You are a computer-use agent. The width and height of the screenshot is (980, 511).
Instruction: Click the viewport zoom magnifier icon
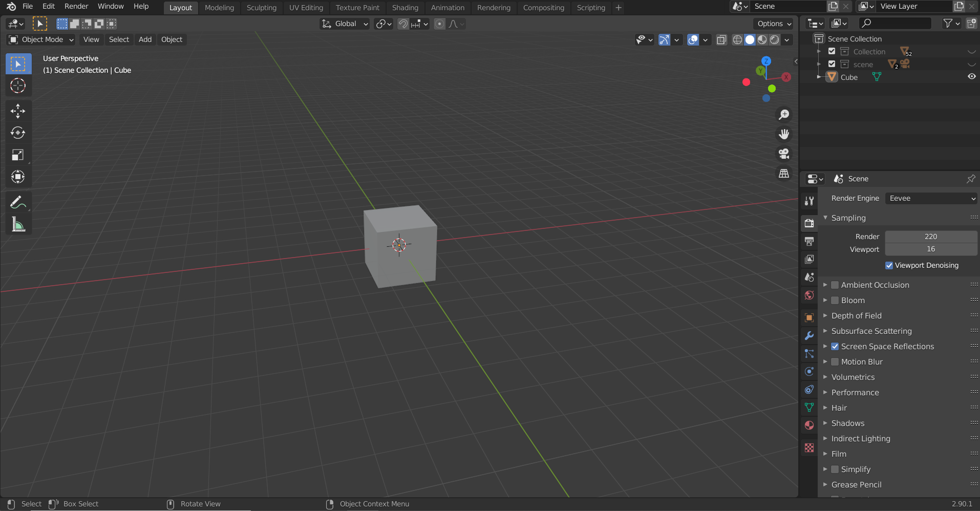(x=784, y=115)
